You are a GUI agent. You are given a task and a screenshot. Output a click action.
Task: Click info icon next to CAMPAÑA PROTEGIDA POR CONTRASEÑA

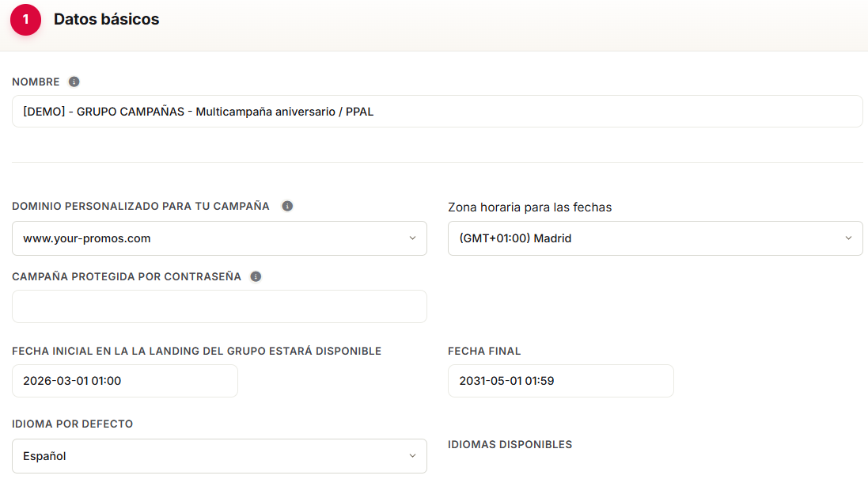click(256, 276)
